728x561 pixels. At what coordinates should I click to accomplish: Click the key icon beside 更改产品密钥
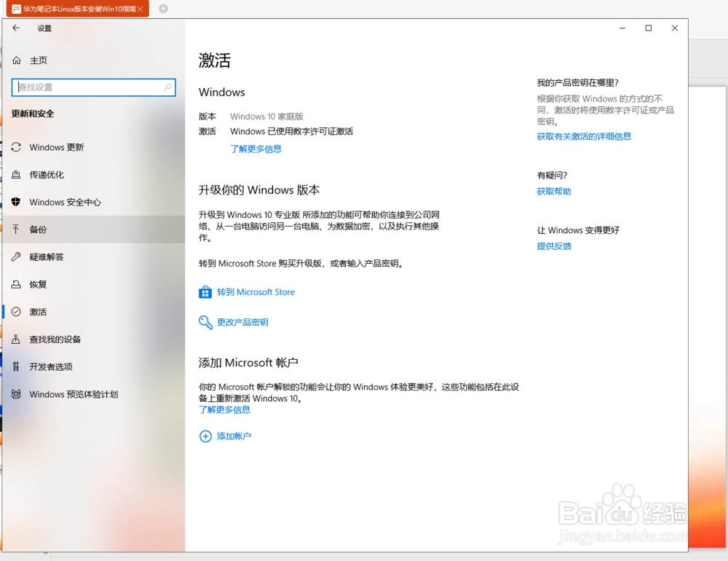(x=205, y=322)
